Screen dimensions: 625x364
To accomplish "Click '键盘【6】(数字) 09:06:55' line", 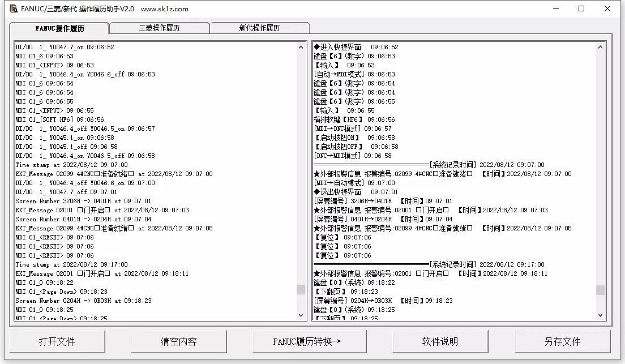I will pyautogui.click(x=354, y=101).
